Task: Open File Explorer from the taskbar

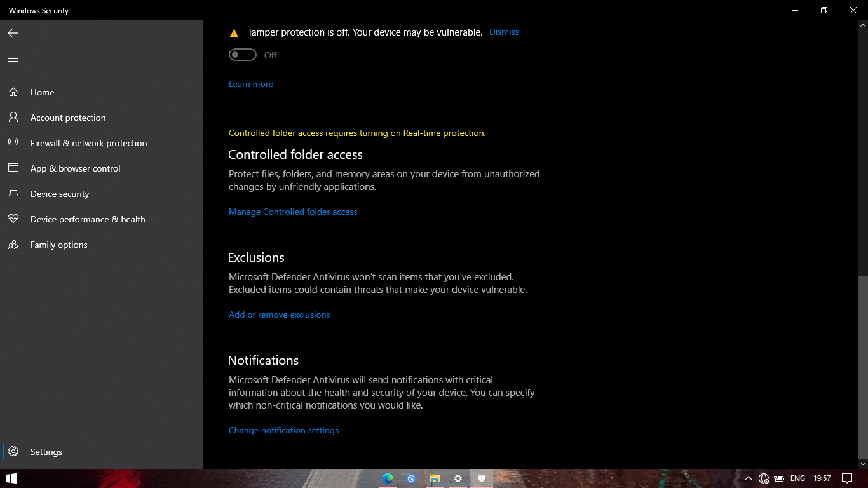Action: pyautogui.click(x=435, y=478)
